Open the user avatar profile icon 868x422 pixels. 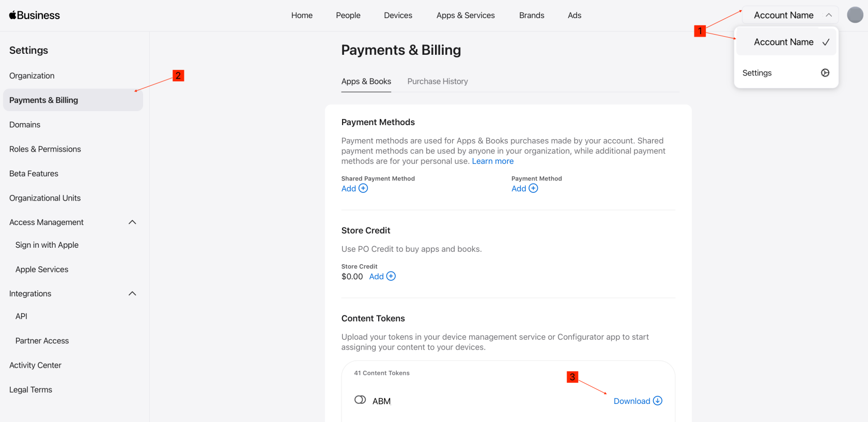pyautogui.click(x=855, y=15)
